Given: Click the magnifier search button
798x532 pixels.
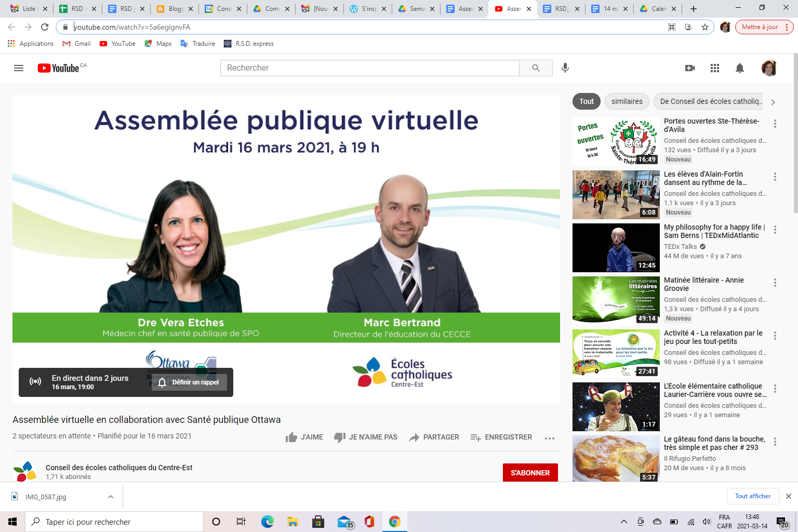Looking at the screenshot, I should coord(536,68).
